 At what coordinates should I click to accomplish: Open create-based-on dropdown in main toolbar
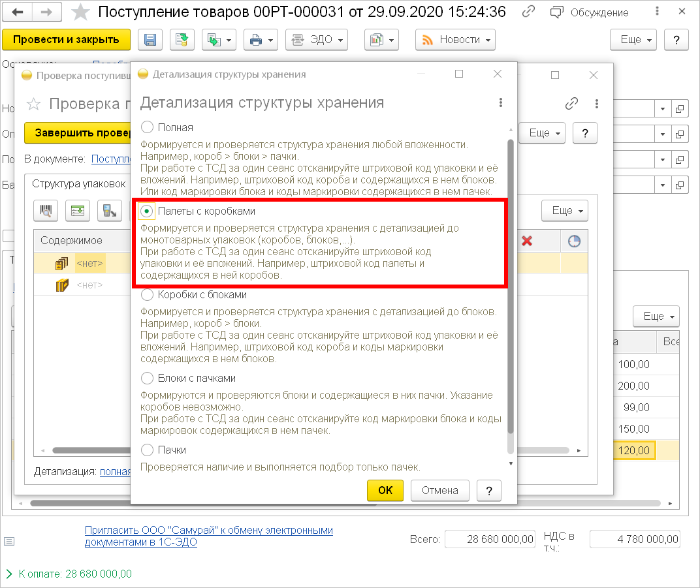219,40
